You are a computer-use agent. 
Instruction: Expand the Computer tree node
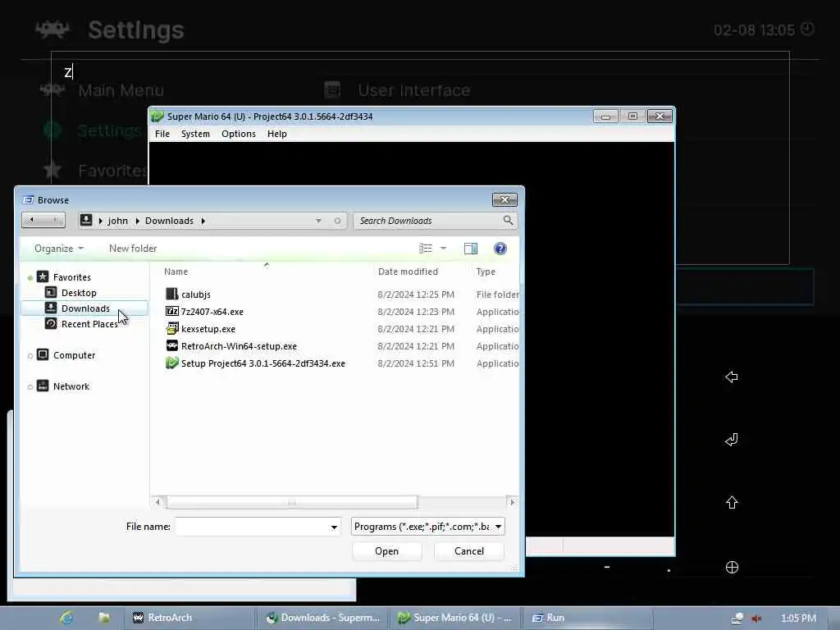click(30, 356)
